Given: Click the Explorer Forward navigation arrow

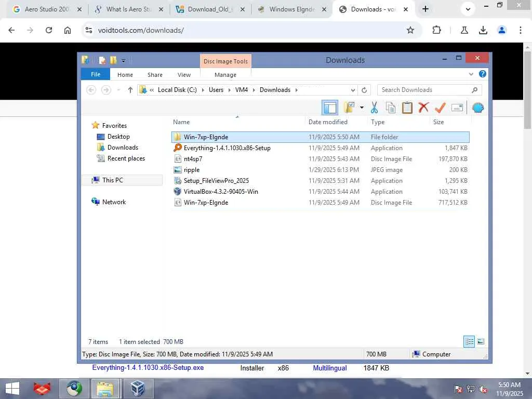Looking at the screenshot, I should [x=106, y=90].
